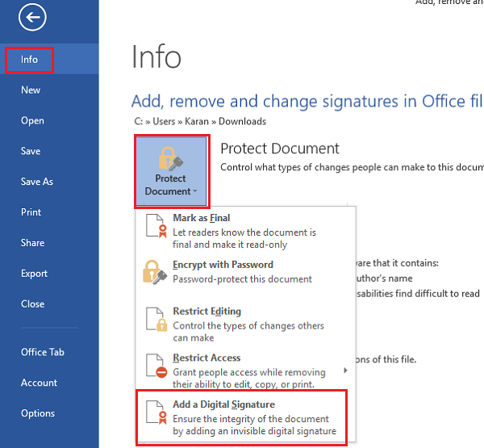Choose Add a Digital Signature option
Viewport: 484px width, 448px height.
click(x=242, y=417)
